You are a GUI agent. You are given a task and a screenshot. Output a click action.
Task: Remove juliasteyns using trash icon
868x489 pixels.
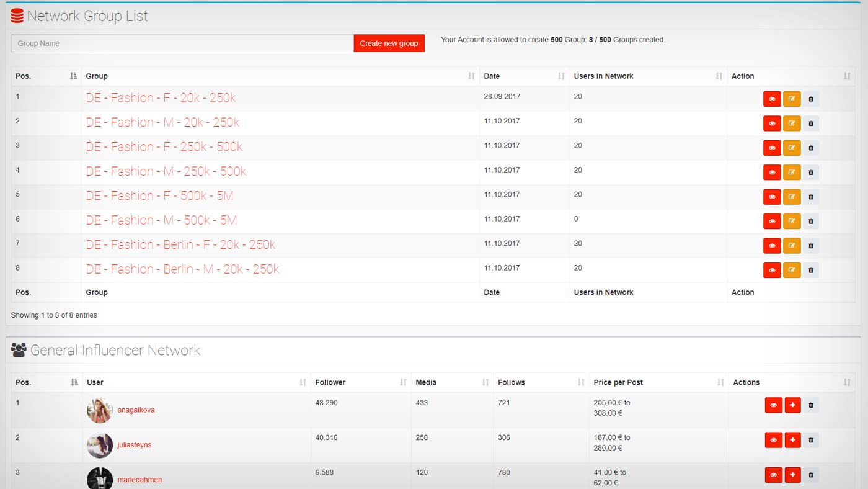(811, 441)
